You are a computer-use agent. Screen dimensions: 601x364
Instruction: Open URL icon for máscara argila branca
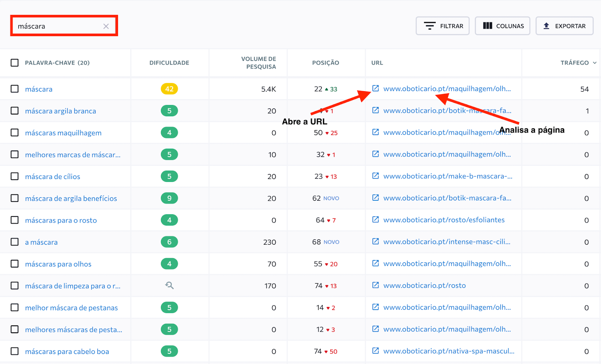click(x=375, y=110)
